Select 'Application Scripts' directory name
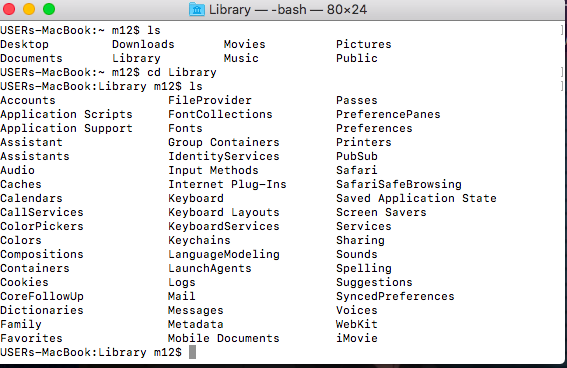The width and height of the screenshot is (567, 368). [x=66, y=115]
